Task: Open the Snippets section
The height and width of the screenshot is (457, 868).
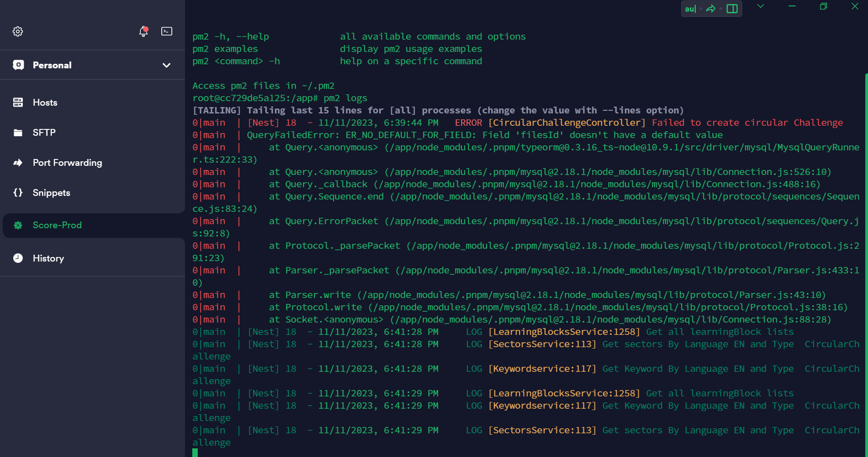Action: (51, 193)
